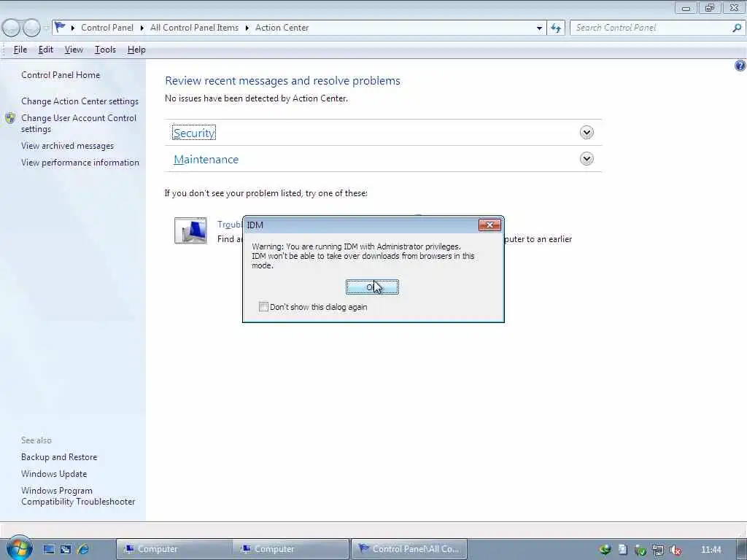Click the Forward navigation button
This screenshot has height=560, width=747.
[x=31, y=28]
